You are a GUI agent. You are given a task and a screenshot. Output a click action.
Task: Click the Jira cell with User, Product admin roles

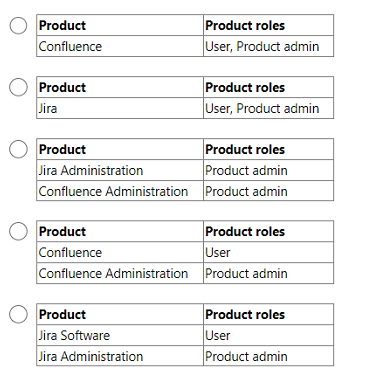pos(120,108)
